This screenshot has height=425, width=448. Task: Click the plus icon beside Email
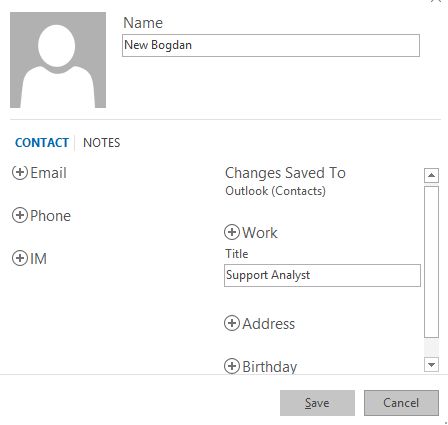20,172
